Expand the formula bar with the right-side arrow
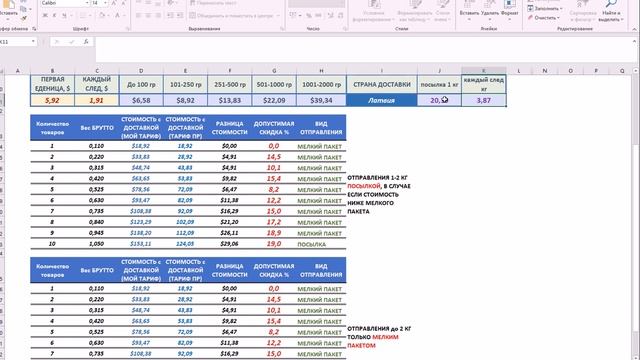The width and height of the screenshot is (640, 360). coord(634,42)
